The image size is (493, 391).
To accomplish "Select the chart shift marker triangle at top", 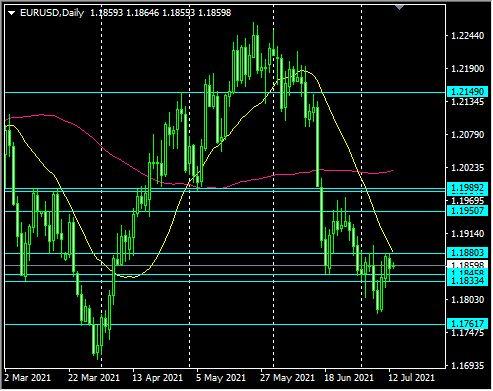I will (399, 7).
